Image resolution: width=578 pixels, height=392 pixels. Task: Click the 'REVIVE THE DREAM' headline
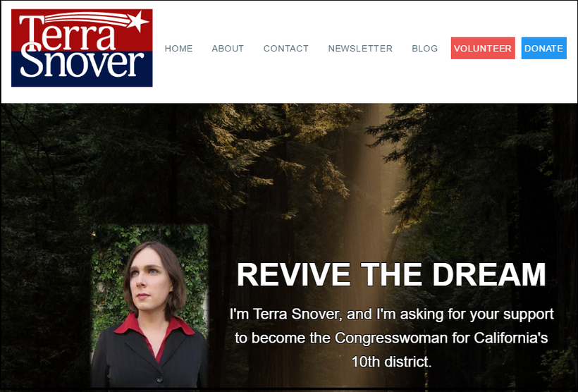(391, 274)
